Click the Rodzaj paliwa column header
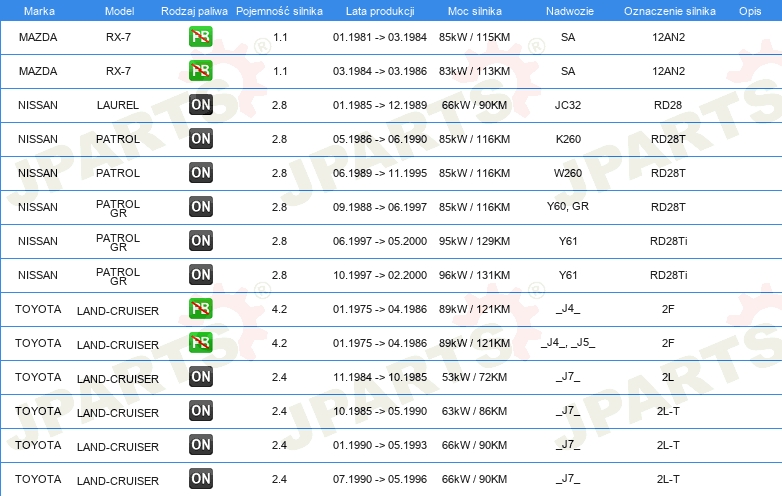782x496 pixels. [x=194, y=11]
